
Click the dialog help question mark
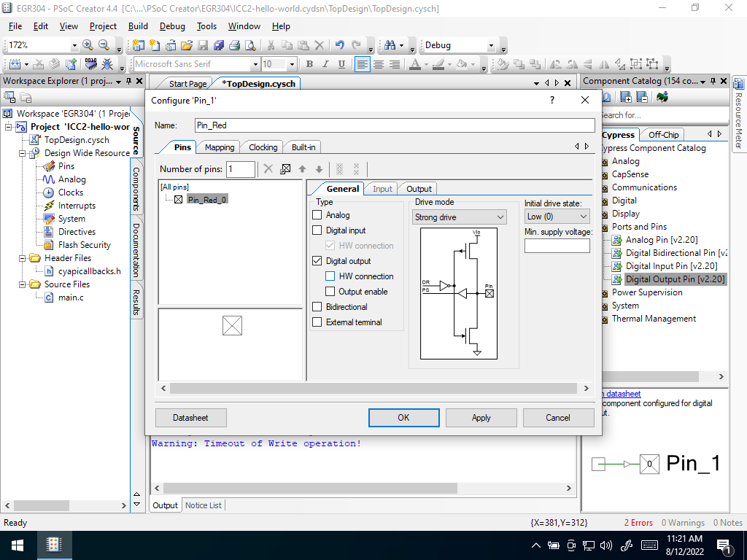point(552,100)
